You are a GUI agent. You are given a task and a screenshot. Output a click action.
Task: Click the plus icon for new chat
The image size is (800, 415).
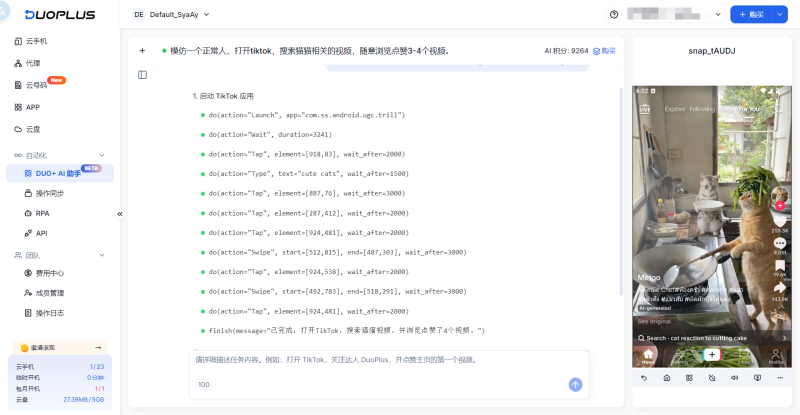(142, 50)
